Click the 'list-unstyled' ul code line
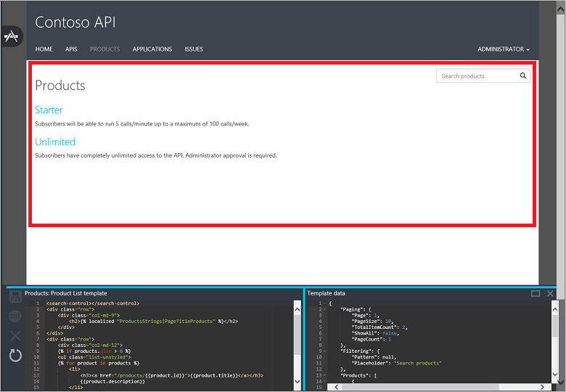This screenshot has height=392, width=566. [x=94, y=357]
